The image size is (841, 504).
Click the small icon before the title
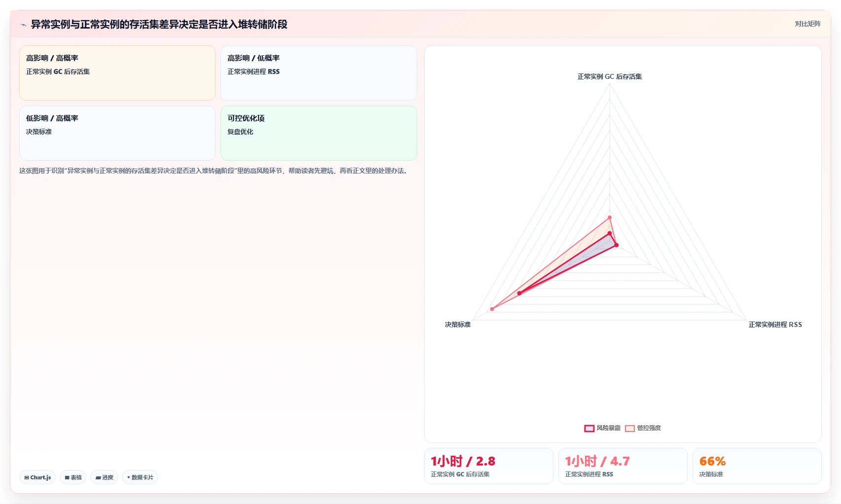tap(23, 25)
